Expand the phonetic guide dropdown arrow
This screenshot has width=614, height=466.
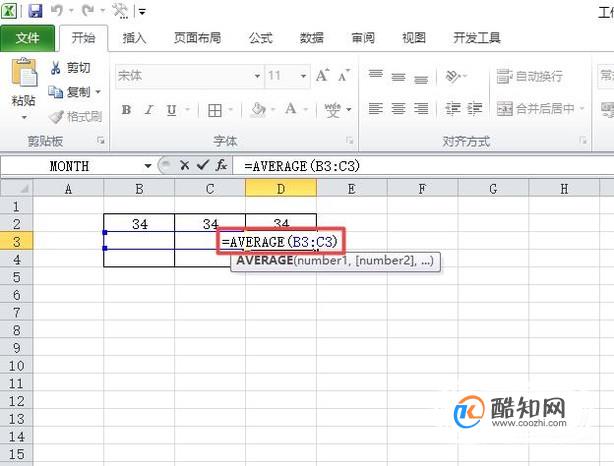coord(349,110)
